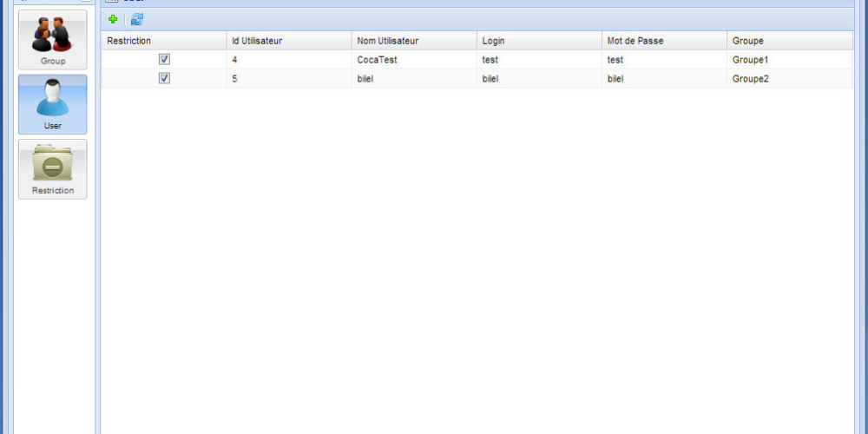Click the Id cell showing 4

[x=235, y=60]
